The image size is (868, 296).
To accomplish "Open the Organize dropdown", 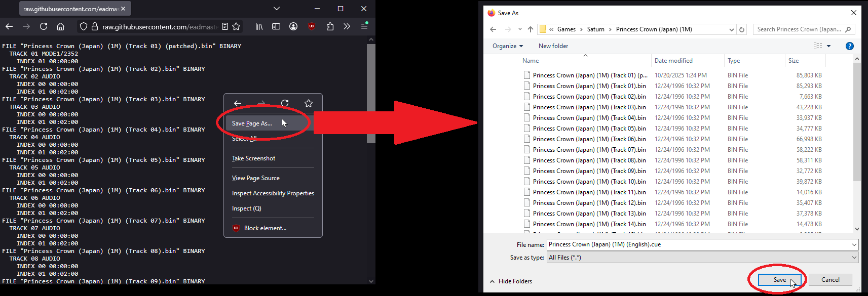I will pyautogui.click(x=508, y=46).
